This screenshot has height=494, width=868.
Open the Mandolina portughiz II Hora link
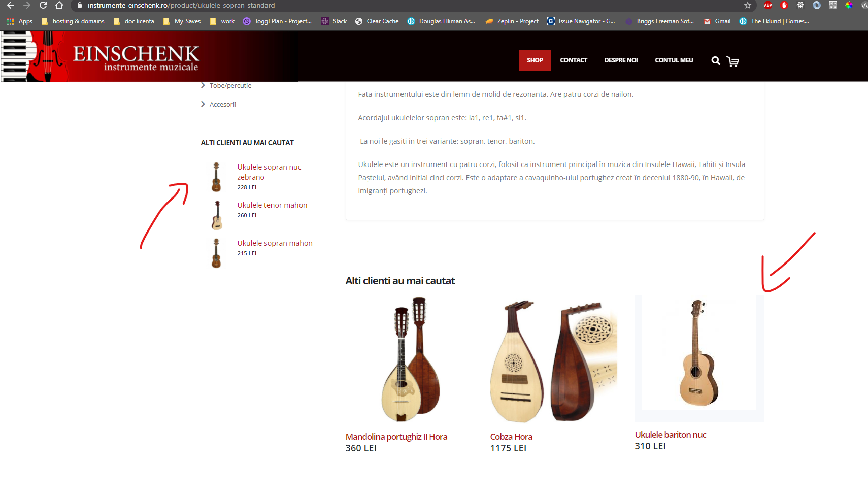tap(396, 437)
